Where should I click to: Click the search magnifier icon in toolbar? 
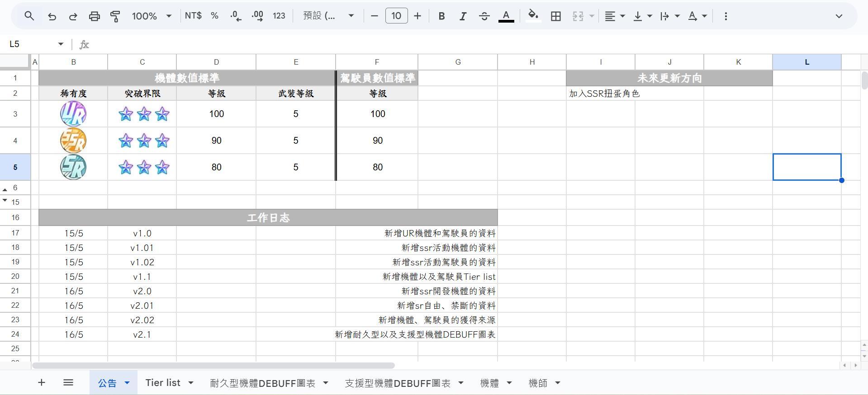(29, 16)
